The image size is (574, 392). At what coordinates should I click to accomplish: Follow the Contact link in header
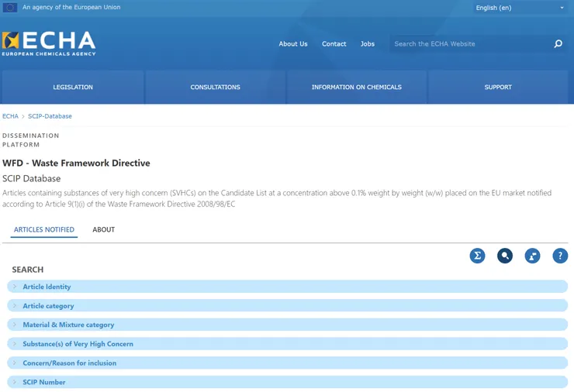(x=334, y=44)
